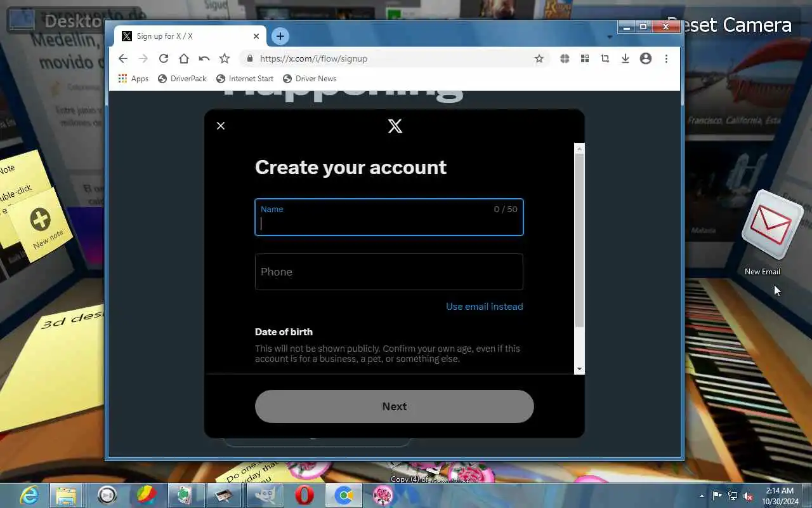Image resolution: width=812 pixels, height=508 pixels.
Task: Open the red-green-yellow taskbar icon
Action: tap(147, 495)
